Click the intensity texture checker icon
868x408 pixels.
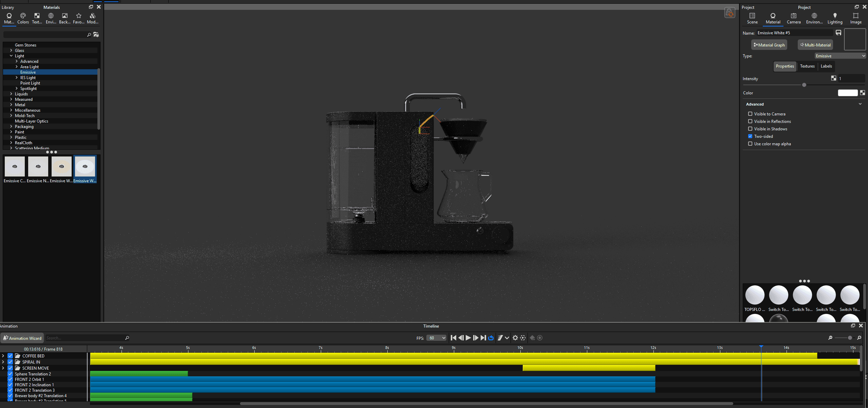pos(833,78)
